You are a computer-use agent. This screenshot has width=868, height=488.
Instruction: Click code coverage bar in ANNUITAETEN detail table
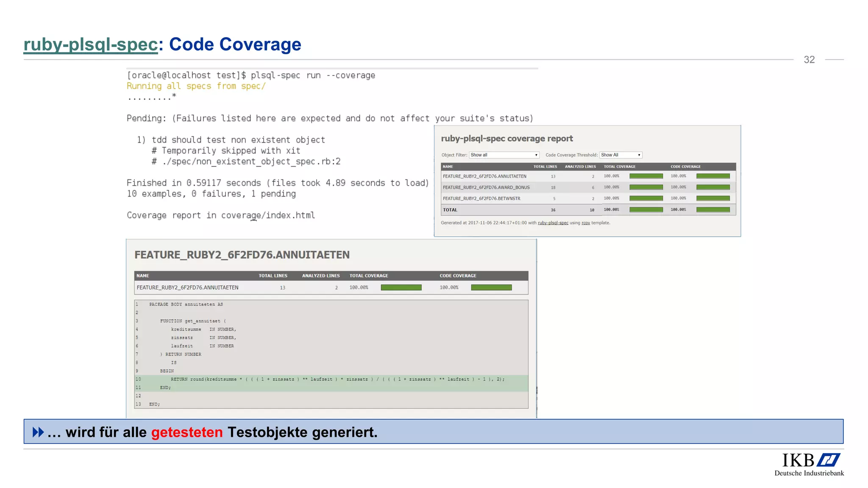click(491, 288)
